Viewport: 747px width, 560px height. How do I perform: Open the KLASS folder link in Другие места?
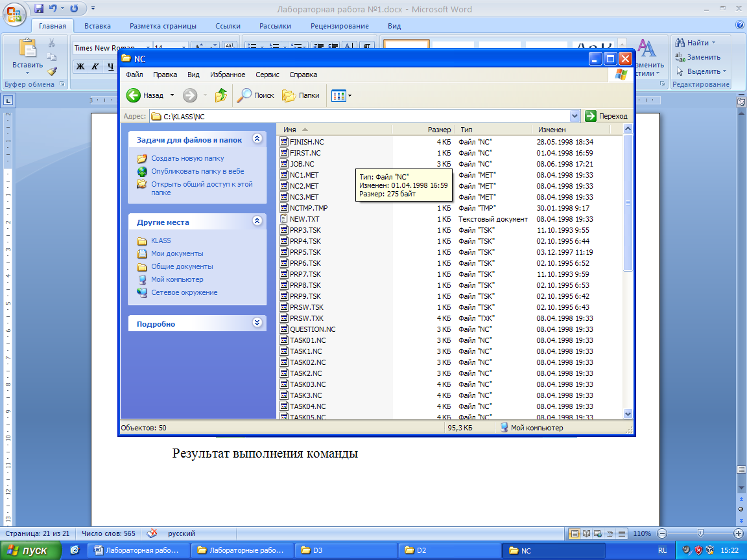point(161,240)
